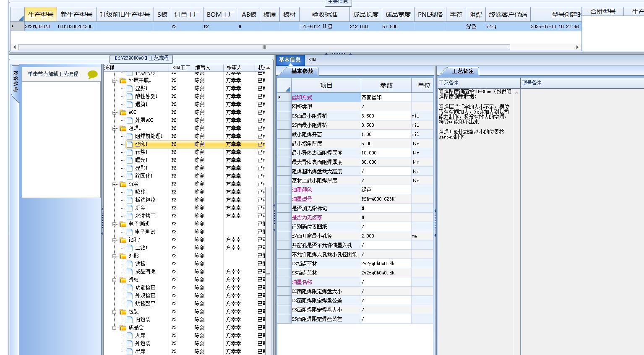Viewport: 644px width, 355px height.
Task: Select the 基本参数 tab
Action: [x=302, y=71]
